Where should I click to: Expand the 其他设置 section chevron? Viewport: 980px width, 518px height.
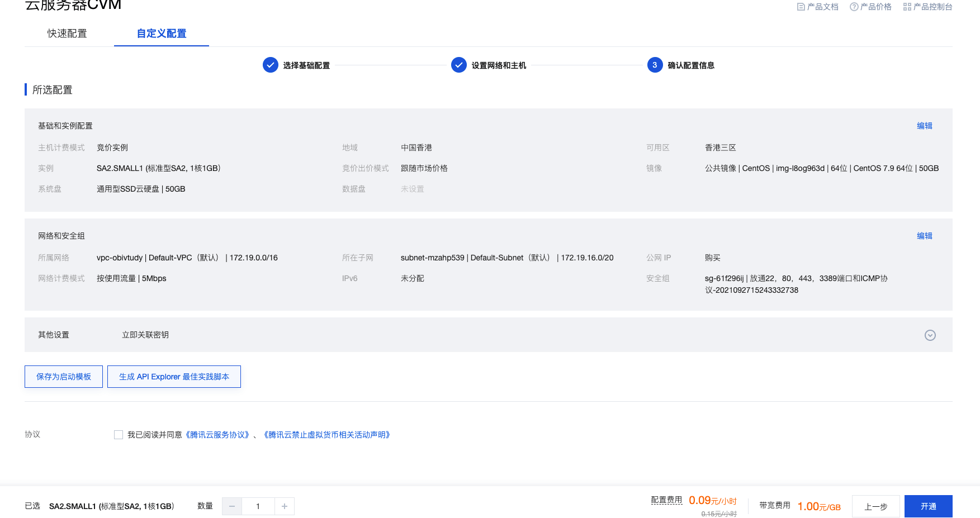[930, 335]
